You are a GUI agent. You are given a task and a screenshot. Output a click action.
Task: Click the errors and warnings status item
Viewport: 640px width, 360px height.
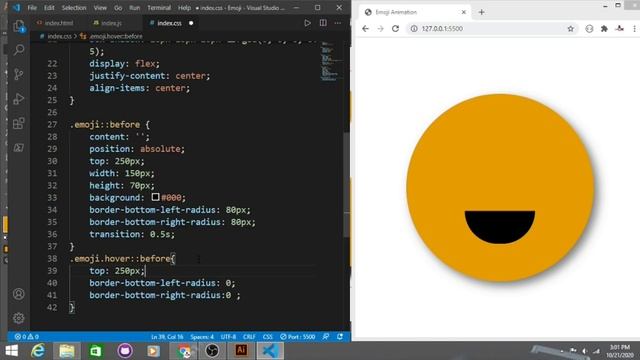pyautogui.click(x=27, y=337)
